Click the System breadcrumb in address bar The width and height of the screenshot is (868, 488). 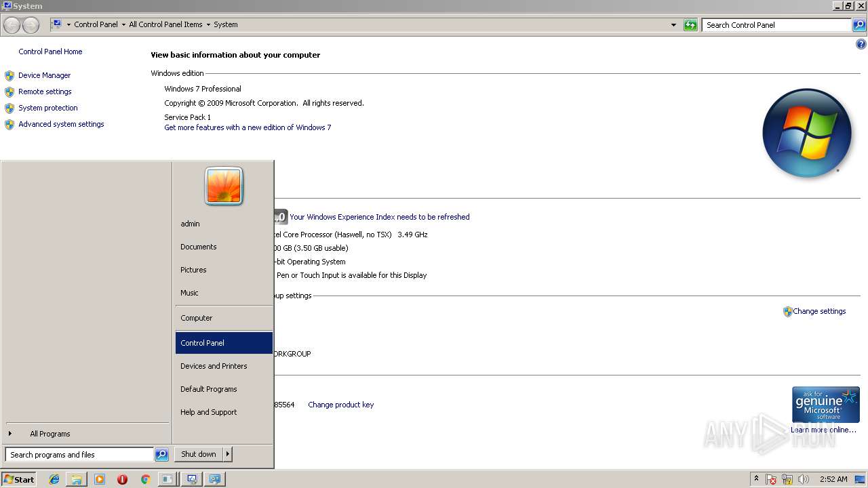pos(226,24)
